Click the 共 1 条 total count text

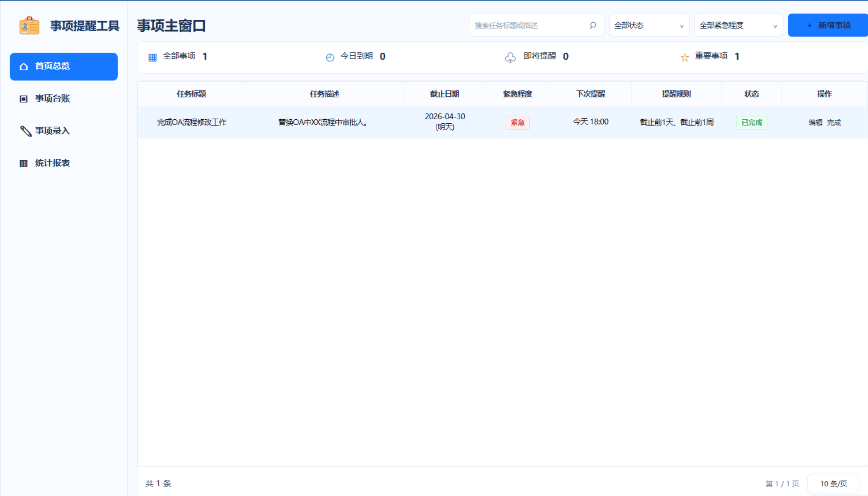click(x=158, y=484)
